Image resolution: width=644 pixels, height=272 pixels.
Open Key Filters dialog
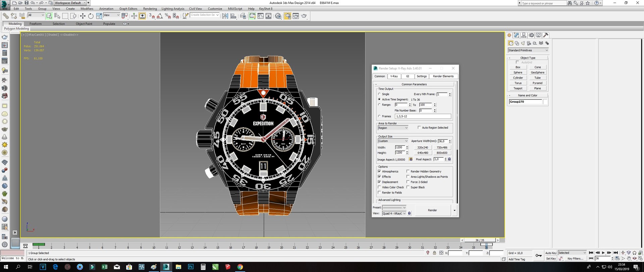[x=575, y=259]
